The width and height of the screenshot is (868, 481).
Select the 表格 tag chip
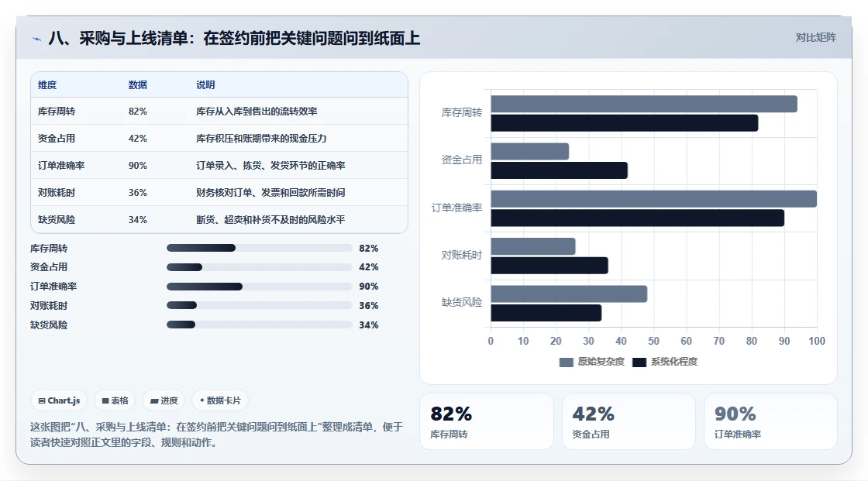point(115,400)
